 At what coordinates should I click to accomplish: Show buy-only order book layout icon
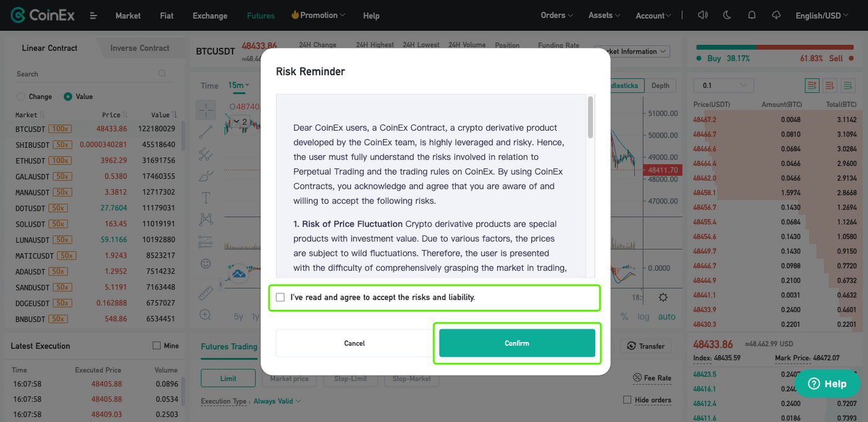pyautogui.click(x=848, y=85)
